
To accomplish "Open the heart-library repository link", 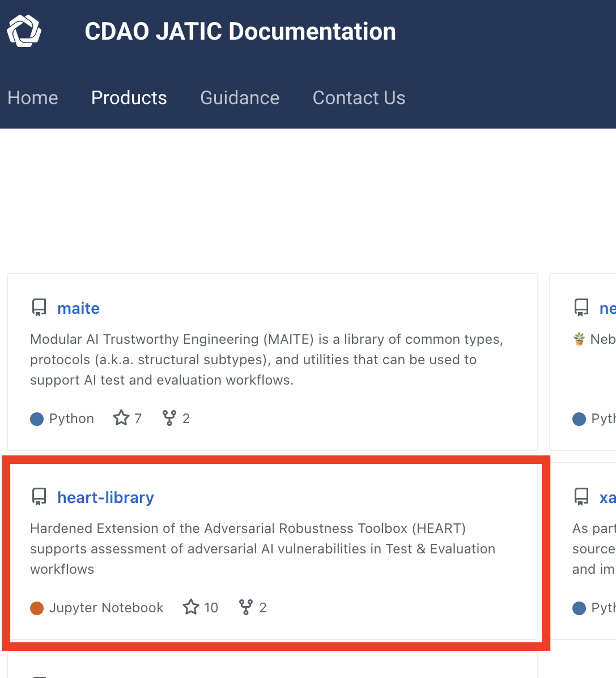I will pos(105,498).
